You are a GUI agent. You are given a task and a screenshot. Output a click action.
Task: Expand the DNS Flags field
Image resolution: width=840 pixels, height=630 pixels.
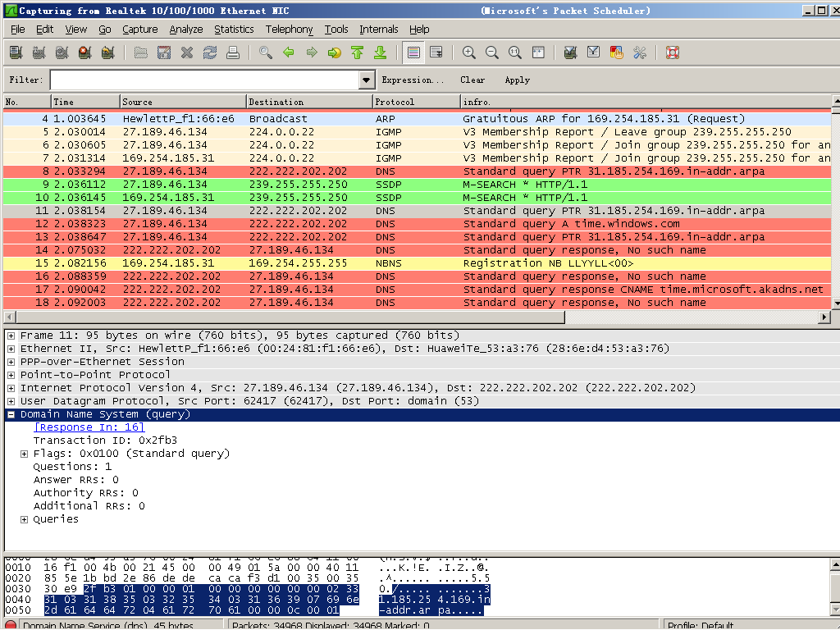(24, 454)
